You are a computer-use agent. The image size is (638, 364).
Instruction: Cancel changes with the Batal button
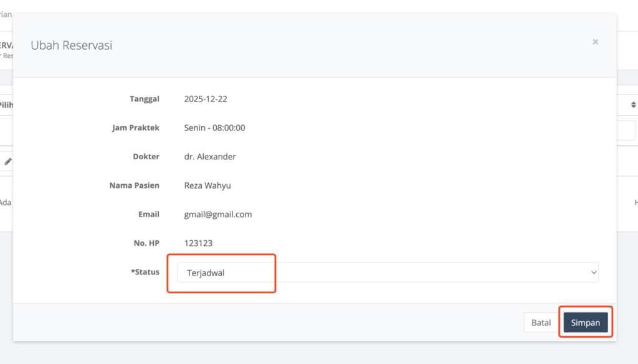pyautogui.click(x=541, y=323)
